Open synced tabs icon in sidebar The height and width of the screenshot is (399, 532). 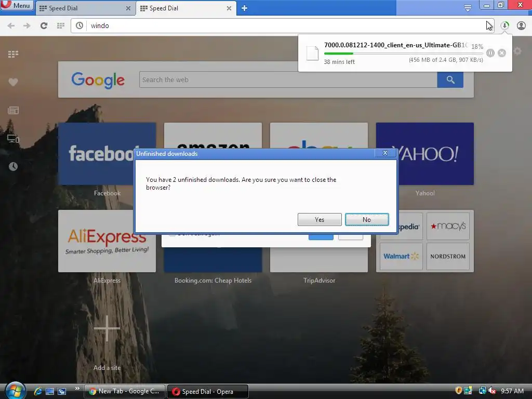coord(13,138)
